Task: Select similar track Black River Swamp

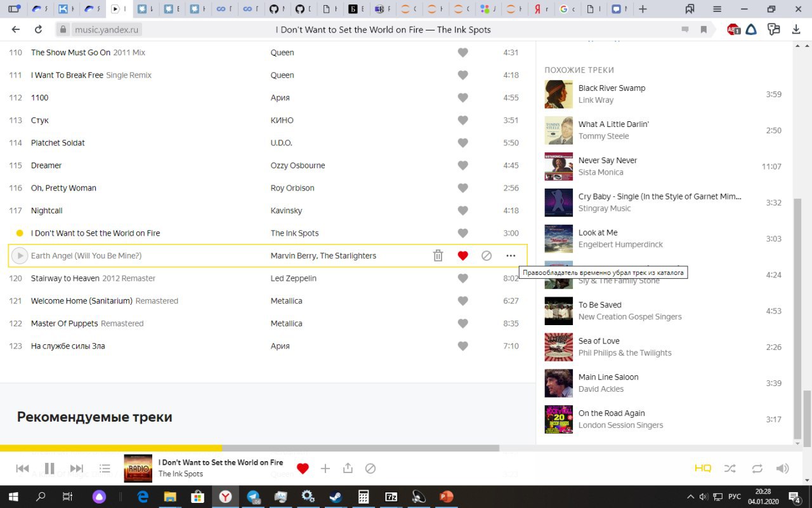Action: 612,88
